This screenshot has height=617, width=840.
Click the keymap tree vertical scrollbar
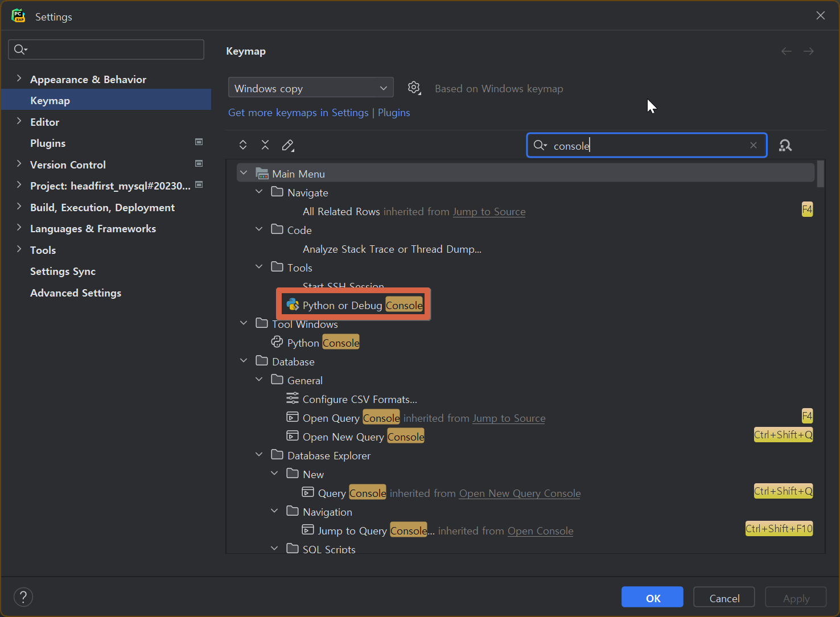821,174
